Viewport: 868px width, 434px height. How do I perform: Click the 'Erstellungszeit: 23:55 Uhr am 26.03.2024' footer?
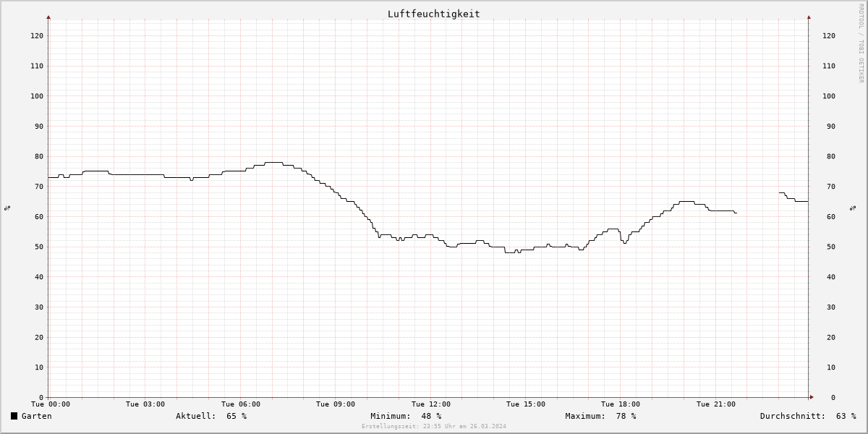pyautogui.click(x=433, y=426)
